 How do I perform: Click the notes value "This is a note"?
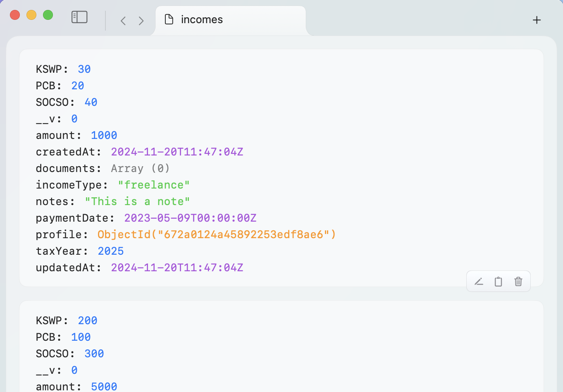(x=137, y=201)
